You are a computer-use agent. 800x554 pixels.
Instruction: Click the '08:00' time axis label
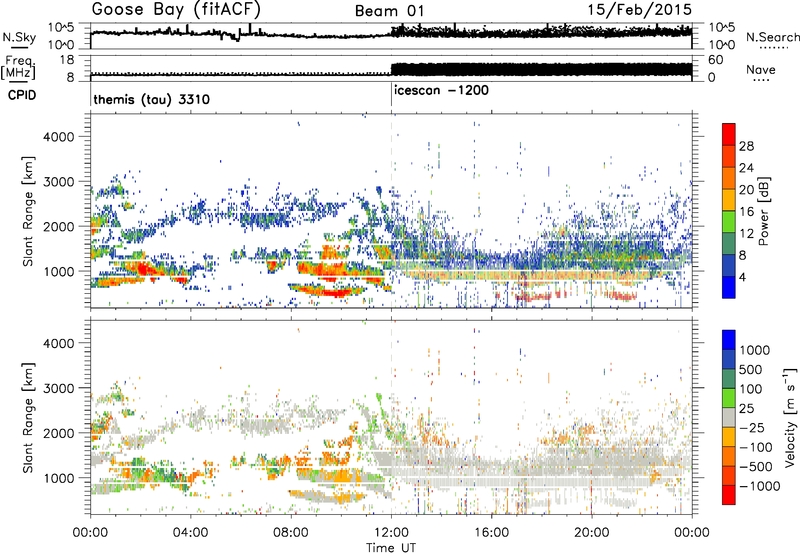point(291,533)
